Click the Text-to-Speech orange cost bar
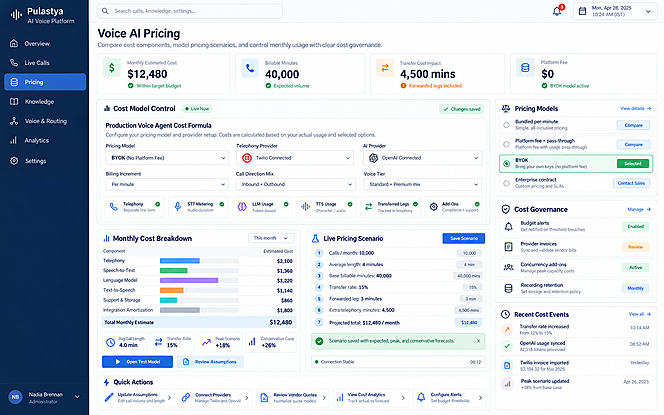This screenshot has width=664, height=415. point(172,290)
